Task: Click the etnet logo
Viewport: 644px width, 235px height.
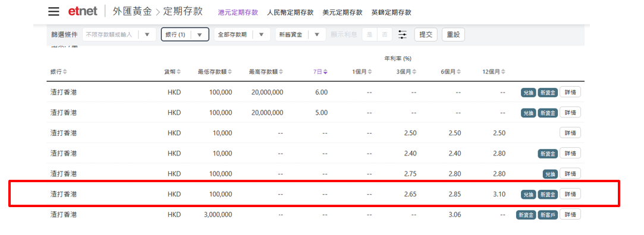Action: [83, 11]
